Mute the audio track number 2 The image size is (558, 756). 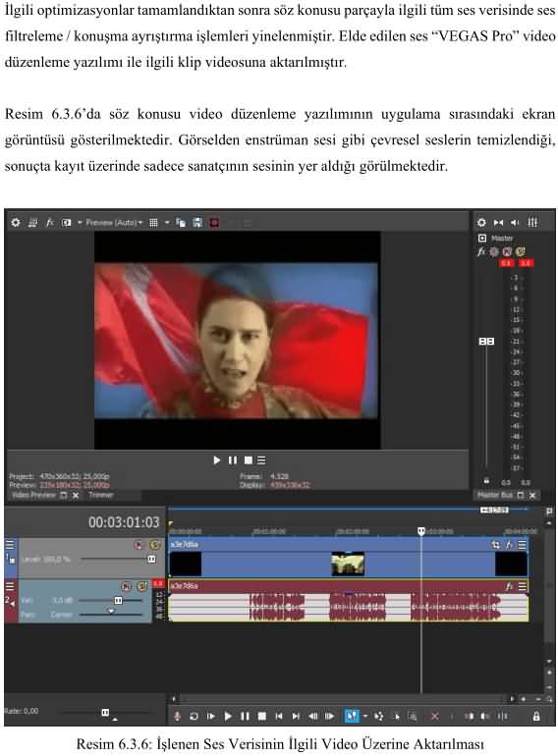point(127,586)
